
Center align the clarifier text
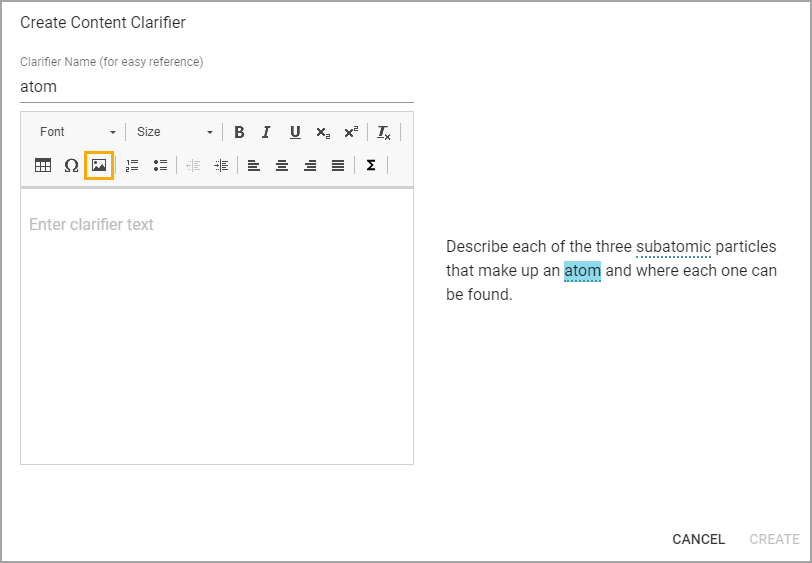(x=282, y=165)
